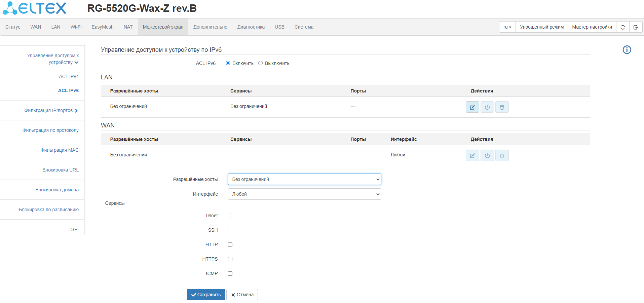Open the Интерфейс dropdown

click(304, 194)
